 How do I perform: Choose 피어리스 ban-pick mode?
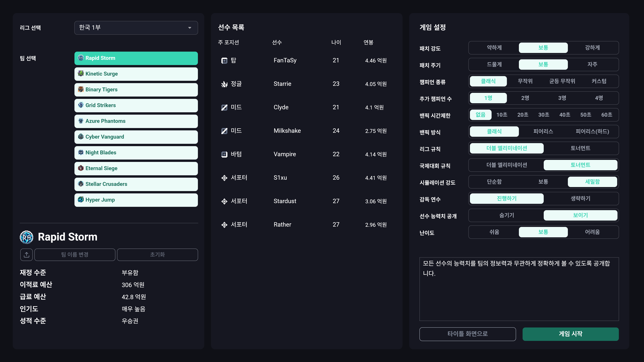point(543,131)
